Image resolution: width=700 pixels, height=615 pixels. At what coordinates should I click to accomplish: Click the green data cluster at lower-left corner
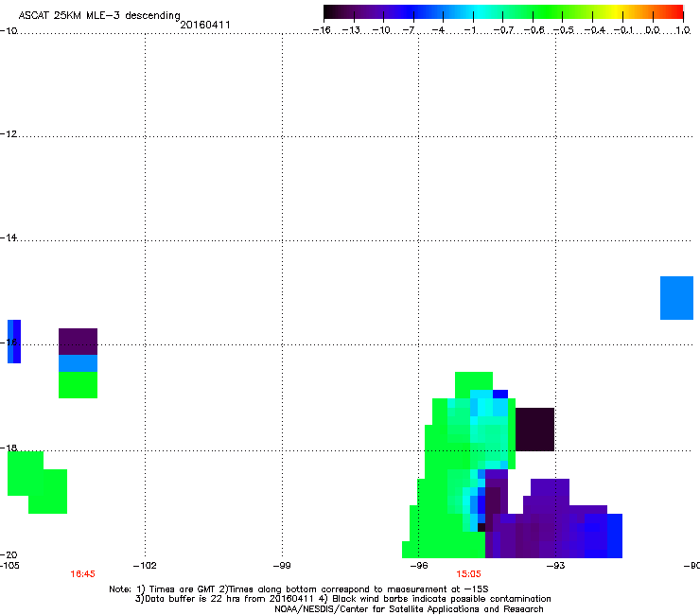pos(38,483)
